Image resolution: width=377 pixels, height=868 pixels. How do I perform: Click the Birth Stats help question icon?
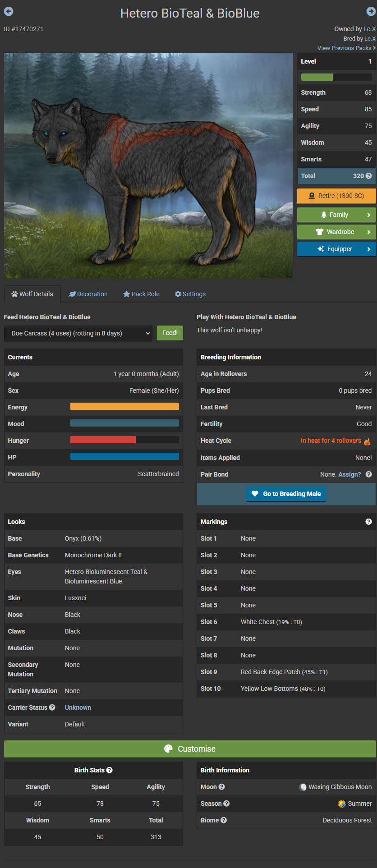(x=110, y=770)
